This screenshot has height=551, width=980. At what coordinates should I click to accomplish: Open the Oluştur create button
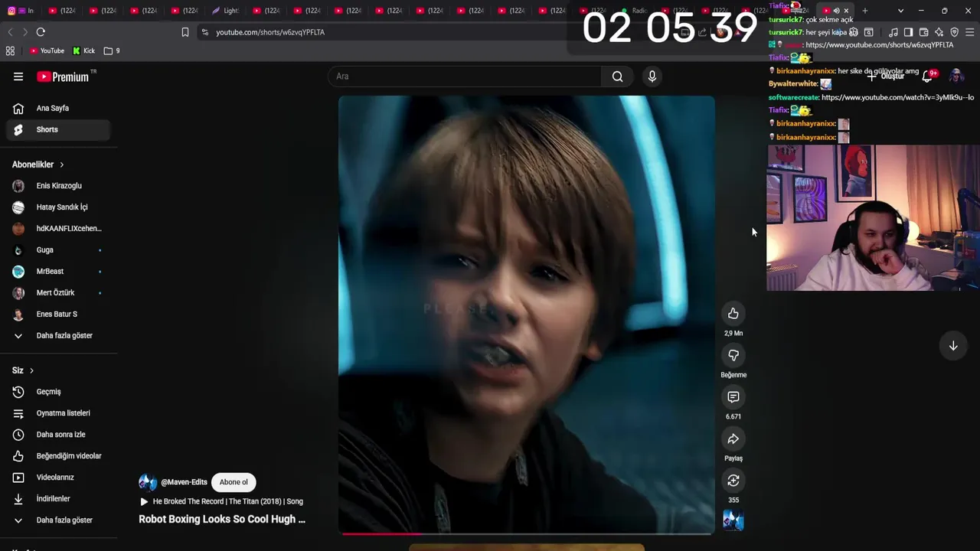tap(885, 76)
